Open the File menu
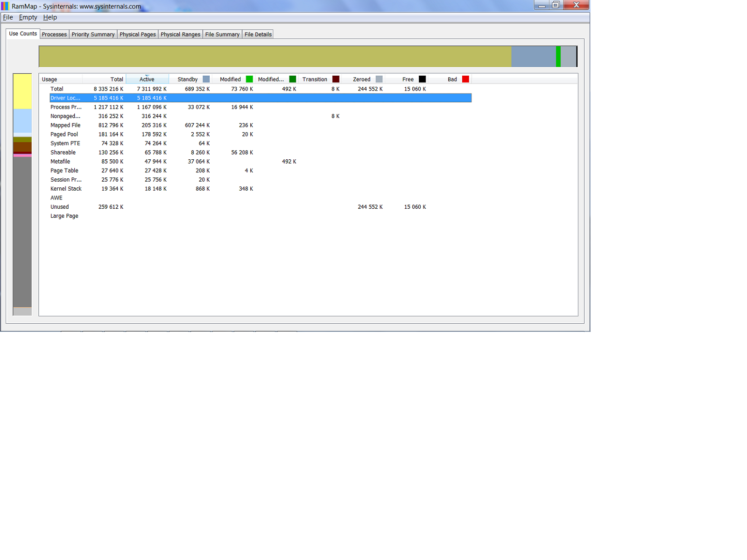Viewport: 747px width, 560px height. coord(8,17)
